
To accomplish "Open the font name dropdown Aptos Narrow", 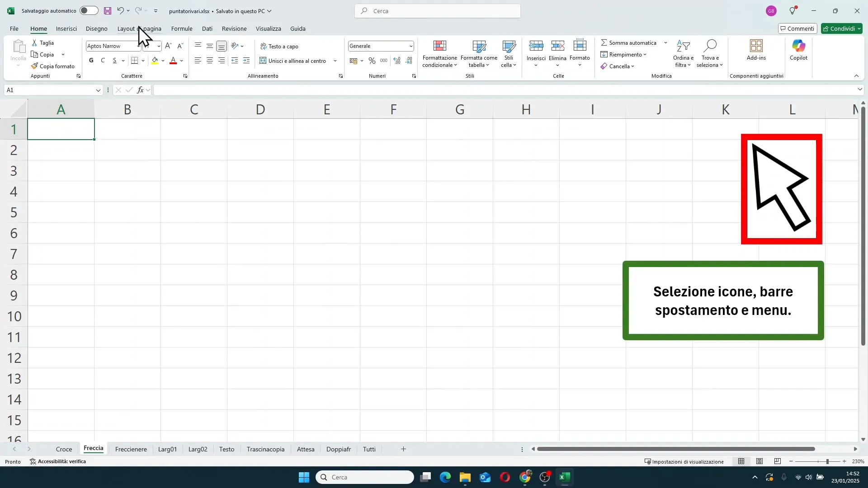I will (139, 46).
